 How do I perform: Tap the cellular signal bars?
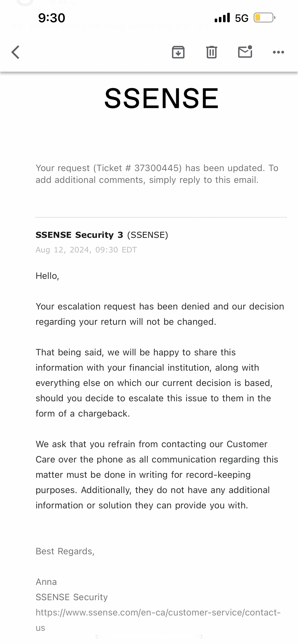(x=222, y=17)
